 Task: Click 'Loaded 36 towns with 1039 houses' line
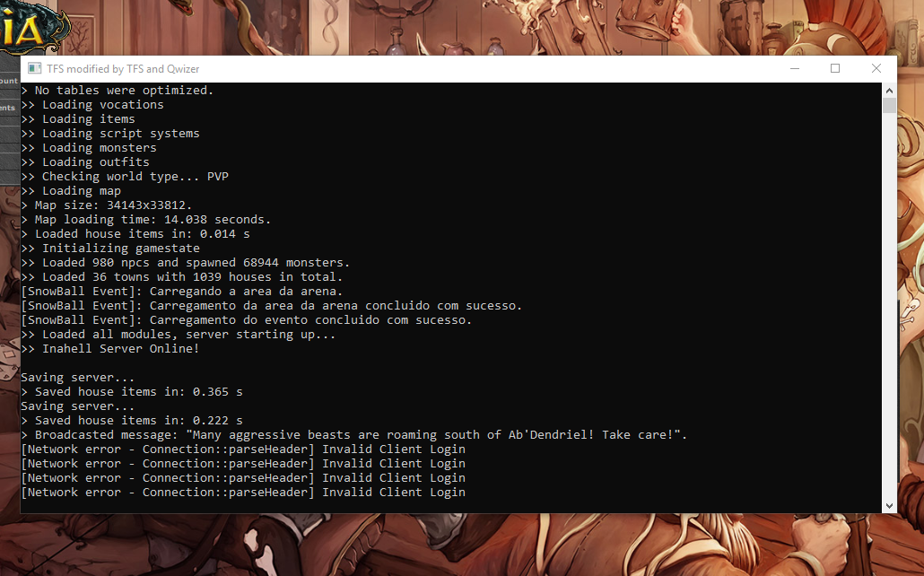point(182,276)
